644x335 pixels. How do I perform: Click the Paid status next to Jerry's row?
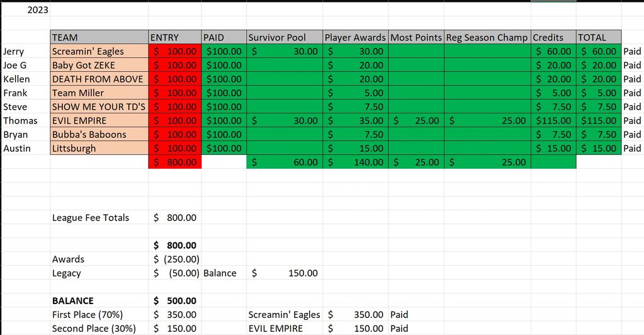pyautogui.click(x=632, y=52)
